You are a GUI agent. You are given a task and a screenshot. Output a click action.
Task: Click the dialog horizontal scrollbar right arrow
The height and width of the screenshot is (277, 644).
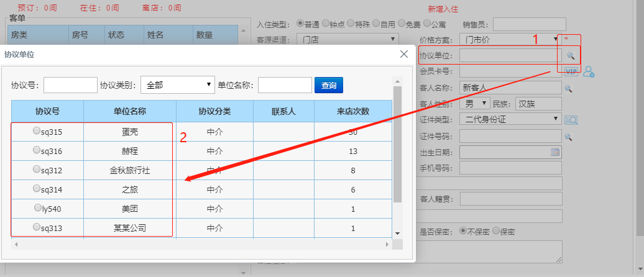(387, 244)
